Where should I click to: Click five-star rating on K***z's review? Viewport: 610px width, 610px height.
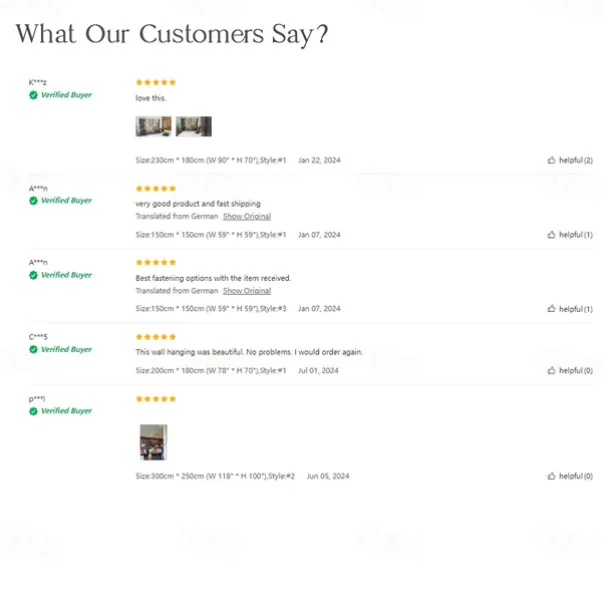[155, 82]
